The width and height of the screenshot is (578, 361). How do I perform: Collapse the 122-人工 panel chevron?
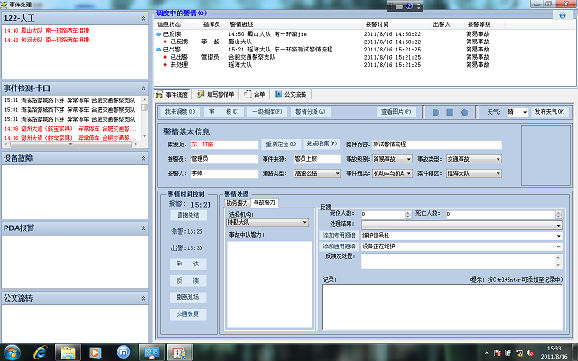(143, 18)
